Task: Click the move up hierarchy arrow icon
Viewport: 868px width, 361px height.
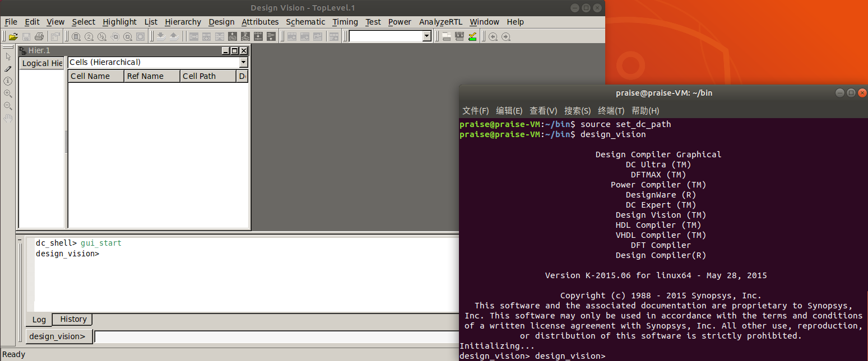Action: 173,36
